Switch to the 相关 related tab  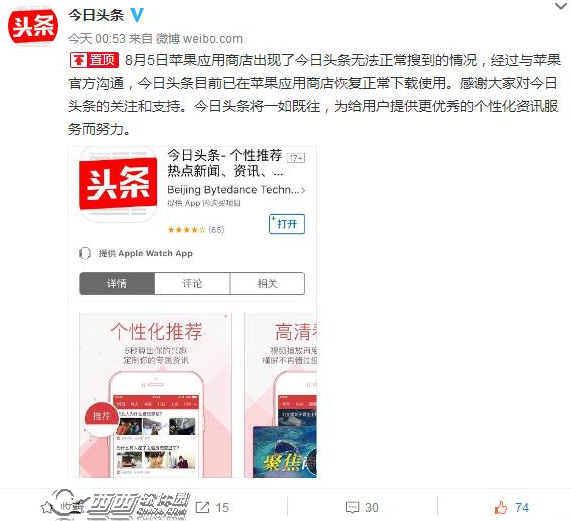(267, 283)
